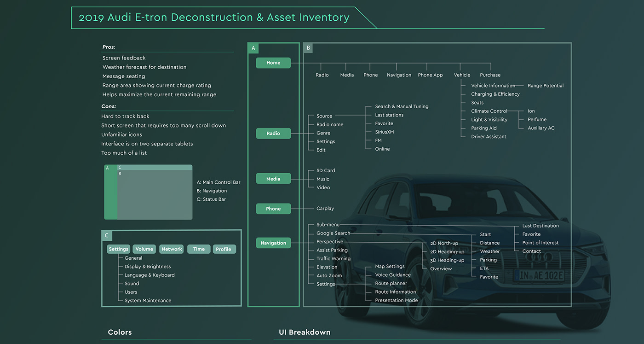
Task: Select Phone App in the Home menu row
Action: (x=430, y=75)
